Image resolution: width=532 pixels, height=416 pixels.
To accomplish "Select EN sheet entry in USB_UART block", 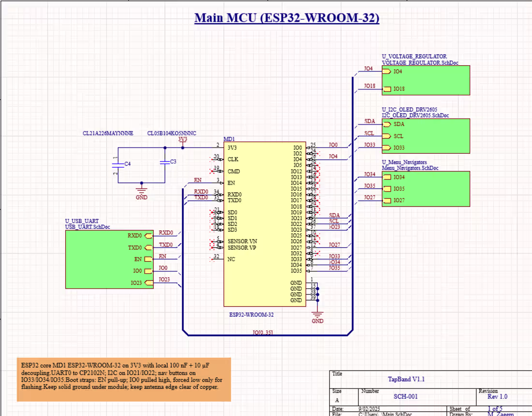I will point(143,259).
